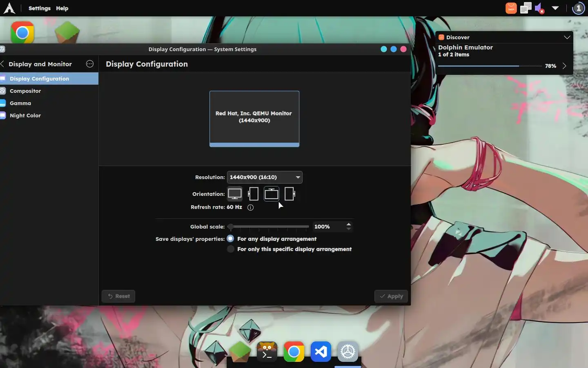Screen dimensions: 588x368
Task: Launch Visual Studio Code from the dock
Action: click(321, 351)
